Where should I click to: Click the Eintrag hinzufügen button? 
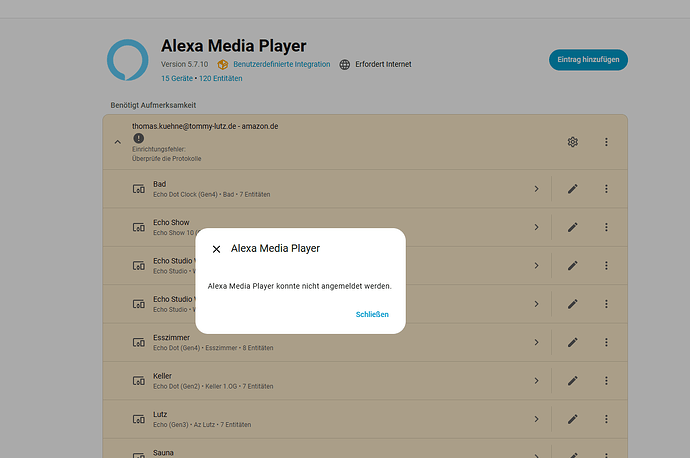click(588, 60)
